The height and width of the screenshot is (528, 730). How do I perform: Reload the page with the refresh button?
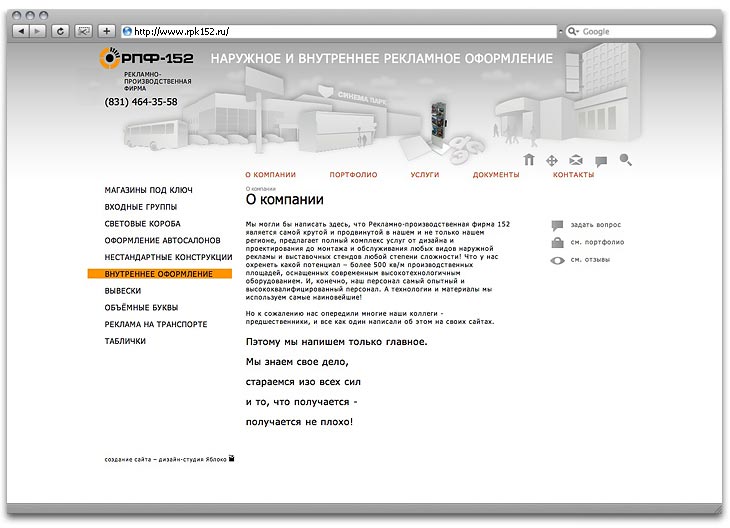[60, 31]
